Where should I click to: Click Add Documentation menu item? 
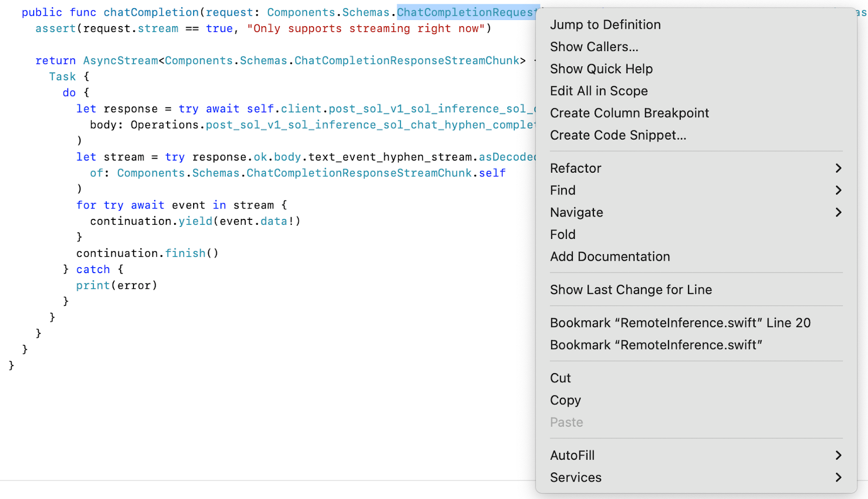coord(610,257)
